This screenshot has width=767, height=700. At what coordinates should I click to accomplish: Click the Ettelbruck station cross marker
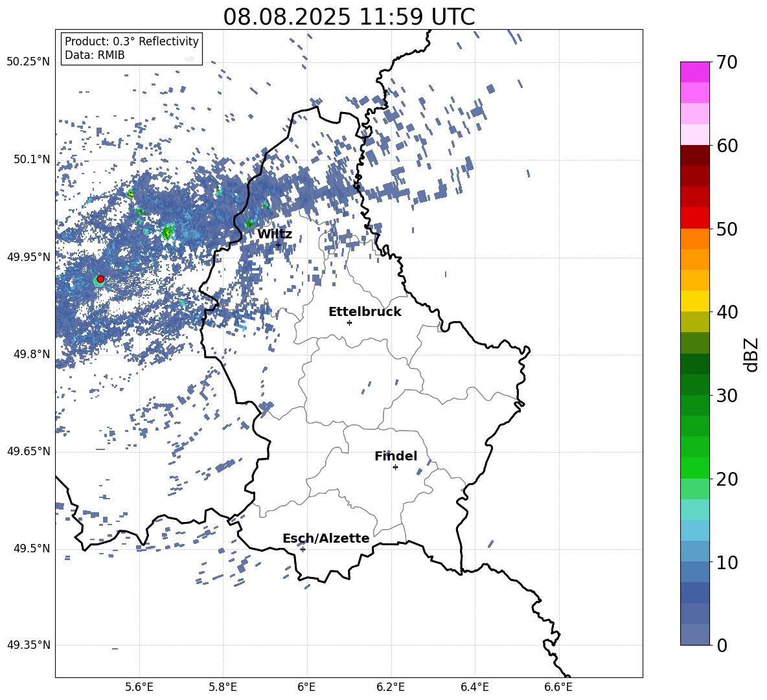click(349, 322)
